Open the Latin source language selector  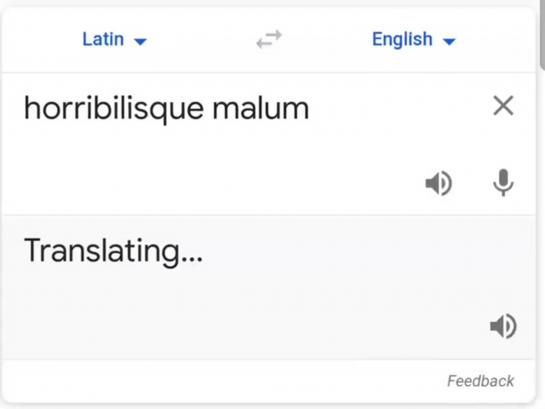[x=114, y=39]
